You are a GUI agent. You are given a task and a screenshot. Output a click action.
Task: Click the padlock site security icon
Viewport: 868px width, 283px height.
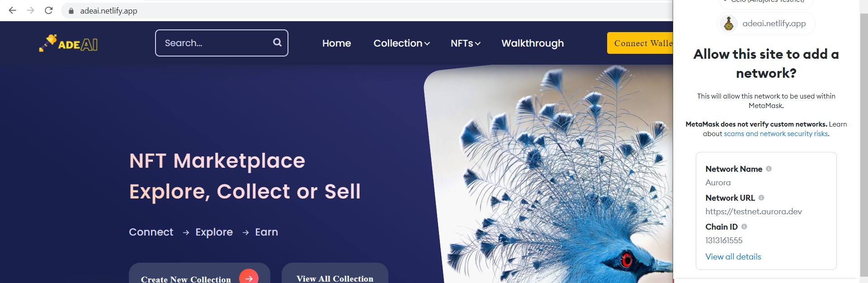point(71,11)
